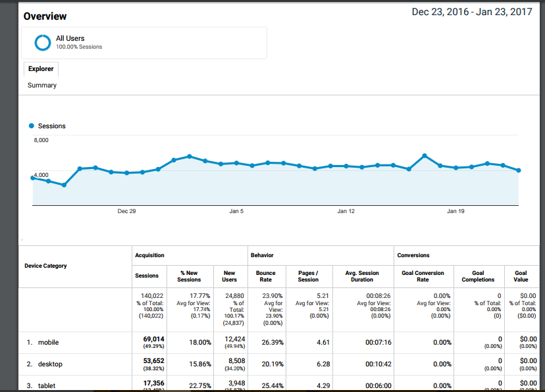This screenshot has height=392, width=545.
Task: Select the tablet device category row
Action: [47, 385]
